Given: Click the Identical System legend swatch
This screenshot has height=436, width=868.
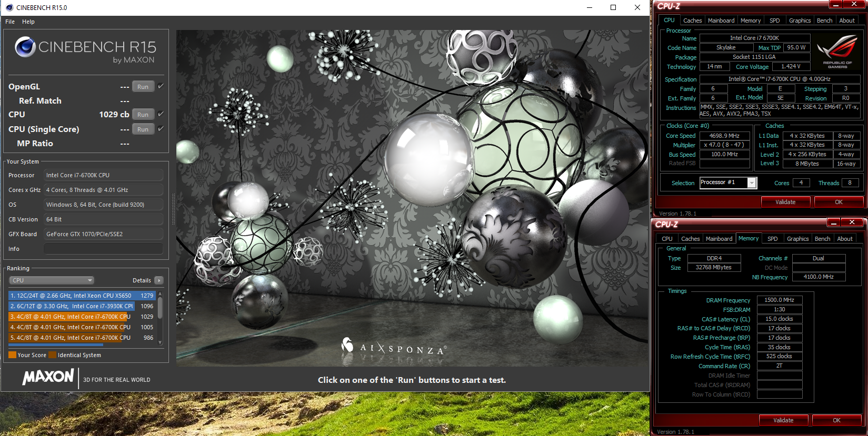Looking at the screenshot, I should [52, 355].
